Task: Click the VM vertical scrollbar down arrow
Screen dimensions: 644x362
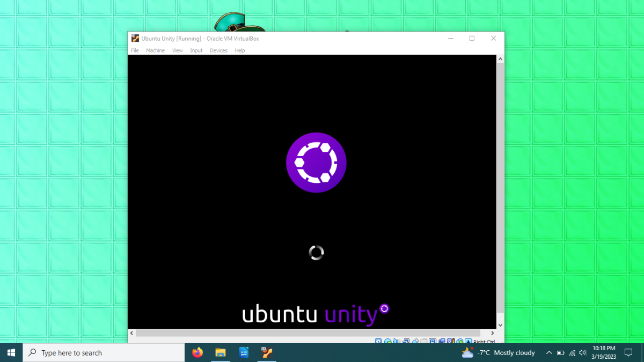Action: pyautogui.click(x=500, y=325)
